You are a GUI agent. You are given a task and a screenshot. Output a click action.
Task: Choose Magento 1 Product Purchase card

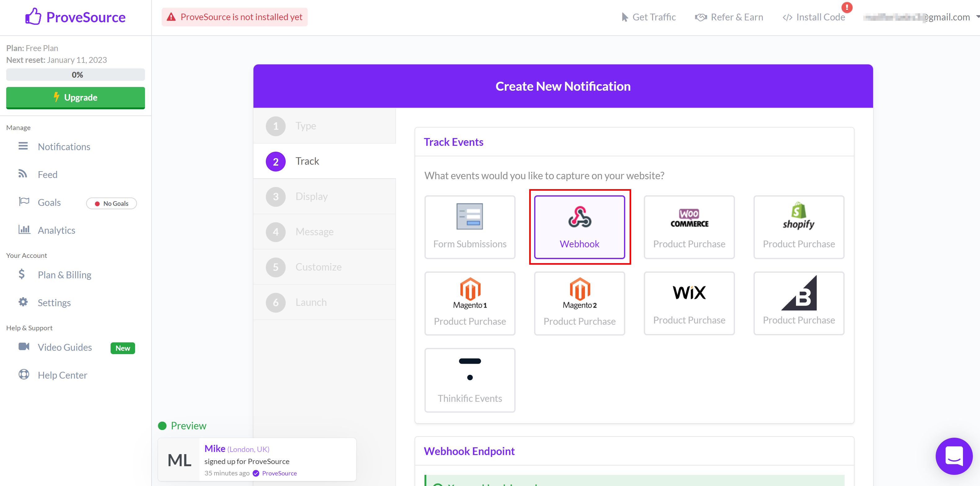470,303
